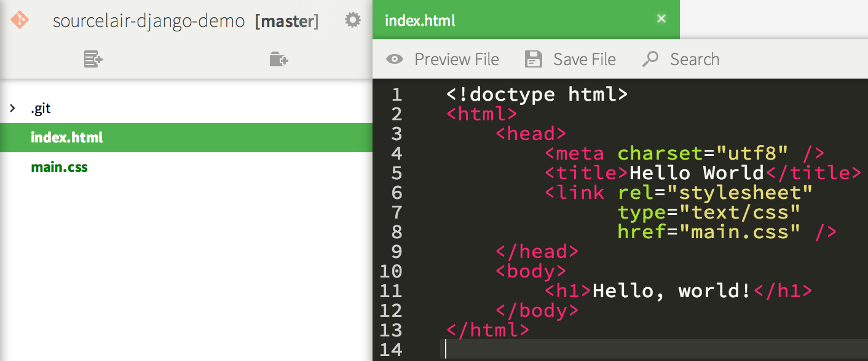Click the opening <html> tag
Image resolution: width=868 pixels, height=361 pixels.
click(x=481, y=114)
